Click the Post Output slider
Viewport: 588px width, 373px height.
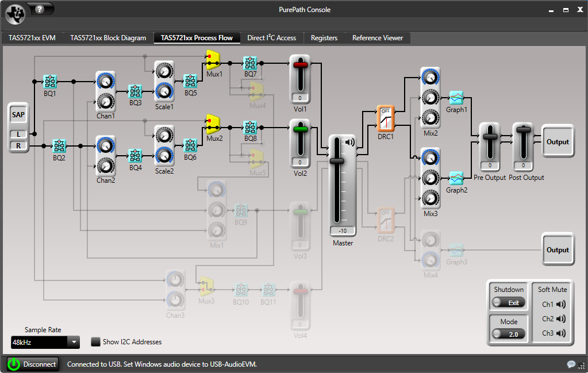tap(523, 130)
